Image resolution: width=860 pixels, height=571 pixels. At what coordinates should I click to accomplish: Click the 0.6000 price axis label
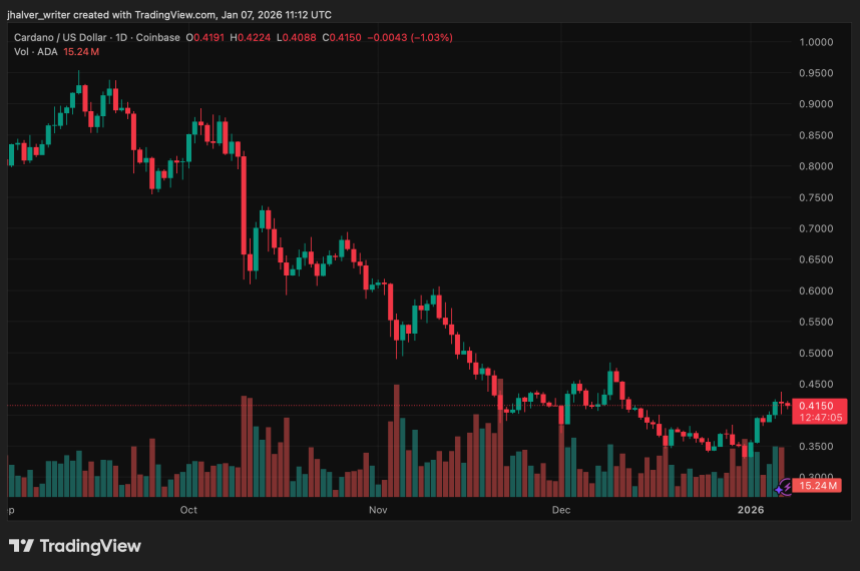pyautogui.click(x=816, y=291)
